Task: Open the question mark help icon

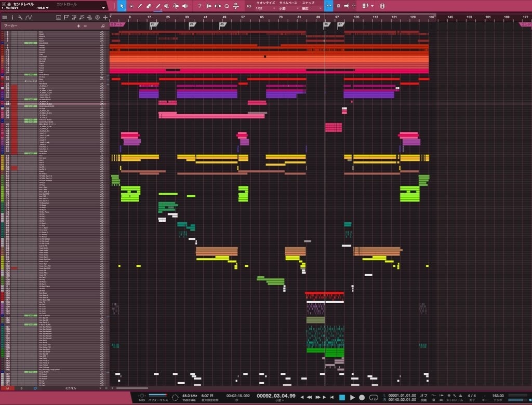Action: pyautogui.click(x=199, y=6)
